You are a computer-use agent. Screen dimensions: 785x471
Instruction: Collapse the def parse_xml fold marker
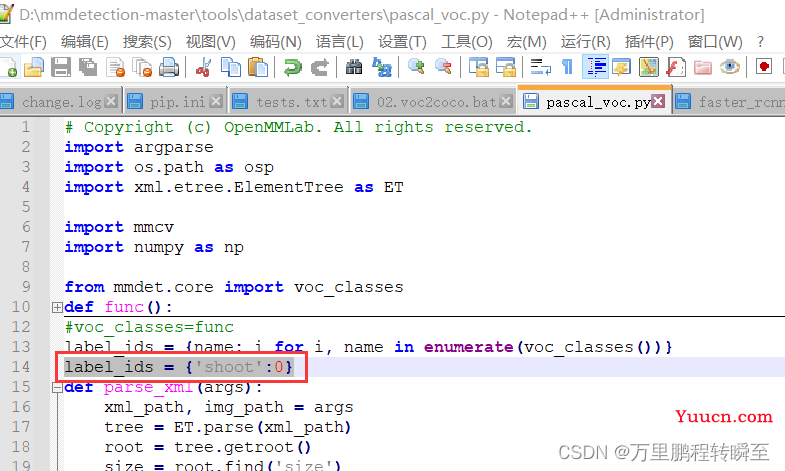pyautogui.click(x=57, y=387)
